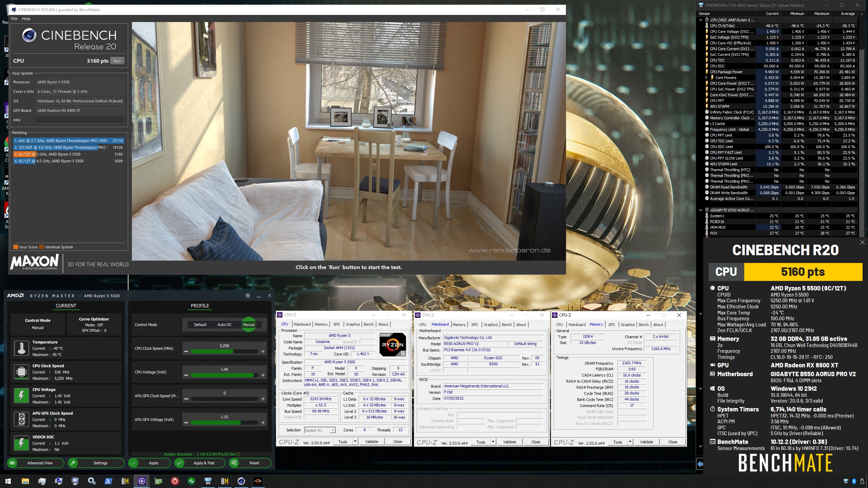Switch to the purple CPU-Z taskbar icon
This screenshot has width=868, height=488.
coord(141,481)
